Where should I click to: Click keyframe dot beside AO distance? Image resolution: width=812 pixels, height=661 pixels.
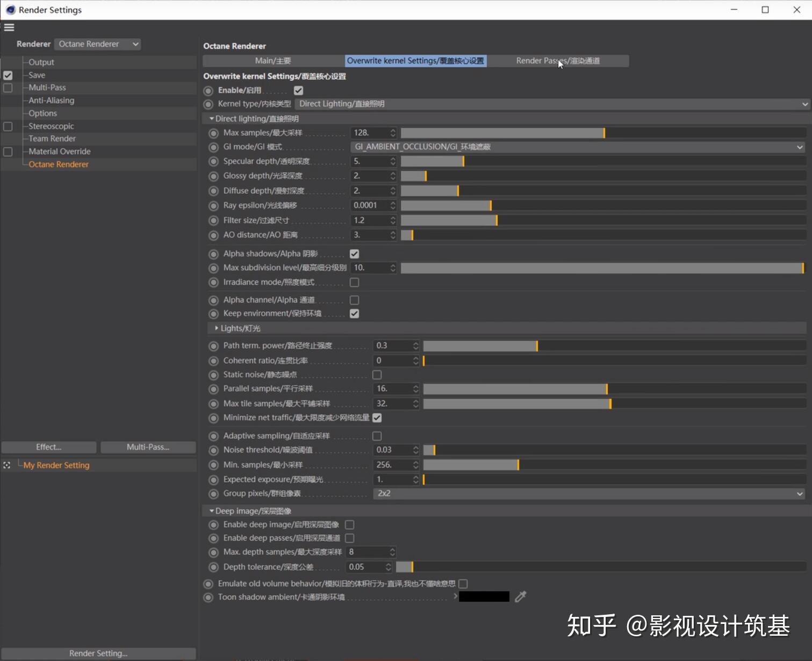coord(213,235)
